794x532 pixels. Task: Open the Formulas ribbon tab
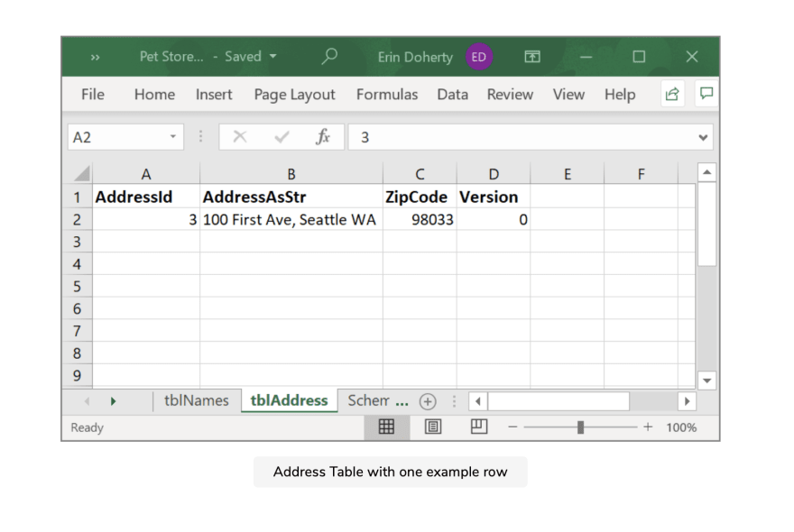pyautogui.click(x=387, y=95)
